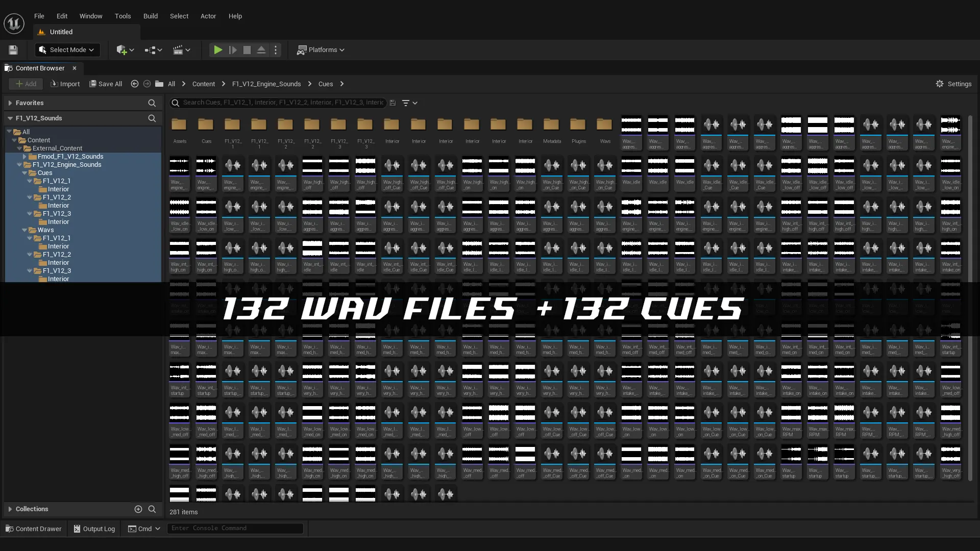Open the play options three-dot menu
The width and height of the screenshot is (980, 551).
click(276, 50)
